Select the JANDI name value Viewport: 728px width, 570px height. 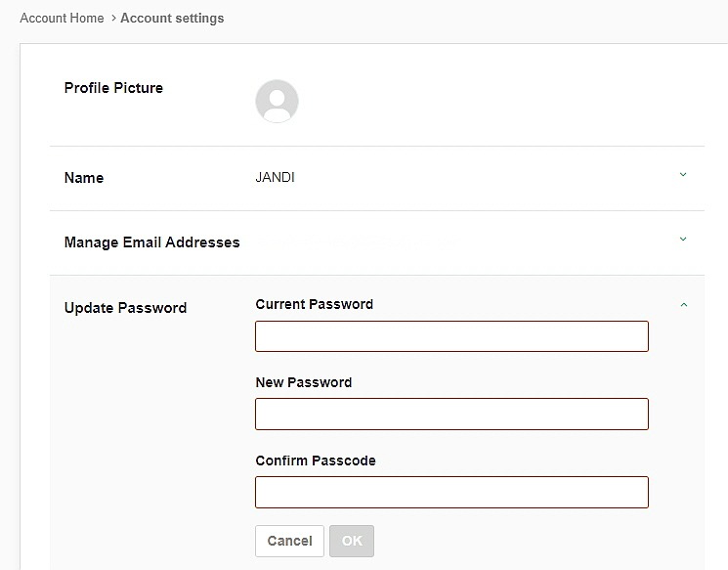point(275,178)
